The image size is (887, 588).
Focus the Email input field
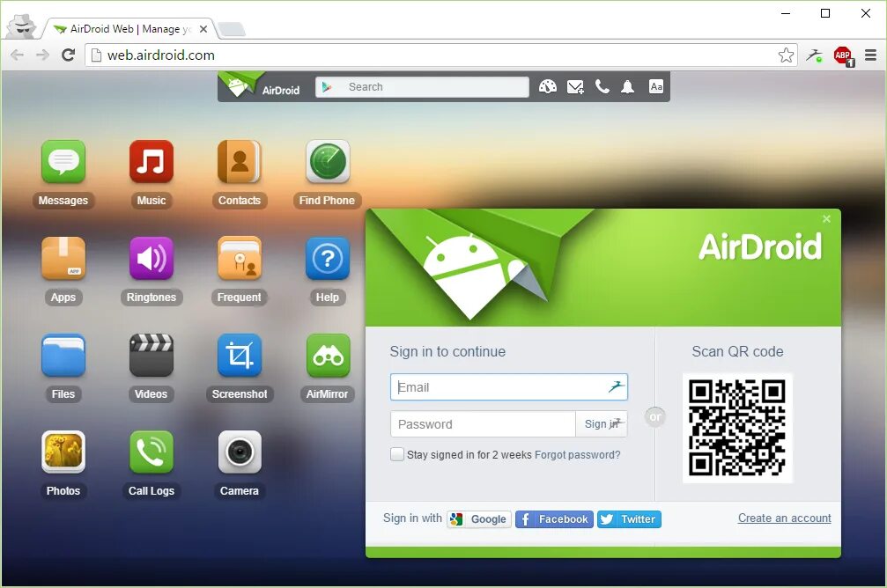click(x=509, y=387)
